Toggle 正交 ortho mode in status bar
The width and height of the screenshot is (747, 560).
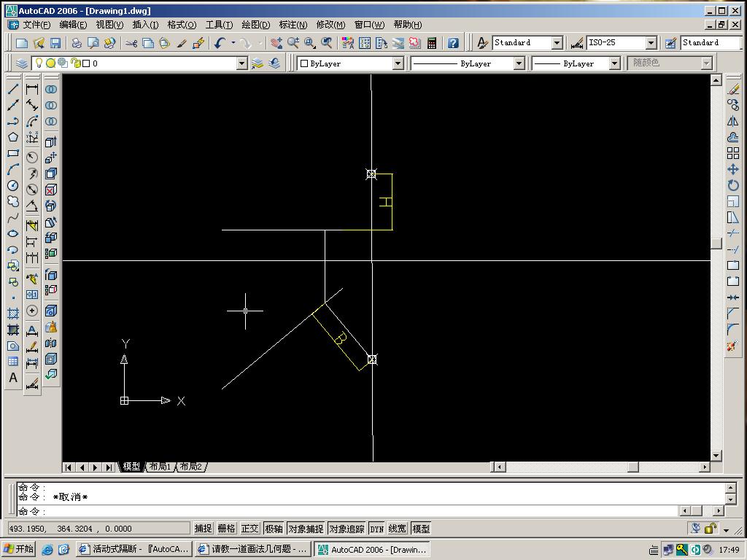(249, 529)
